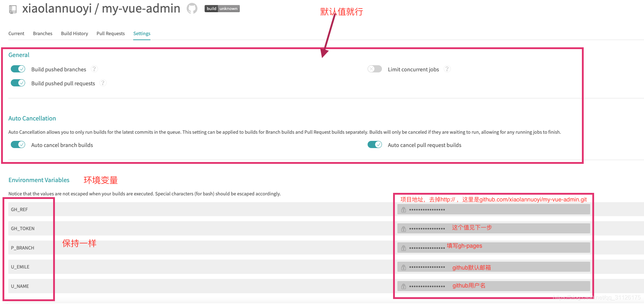Click lock icon in GH_TOKEN value field
This screenshot has width=644, height=304.
(x=403, y=229)
